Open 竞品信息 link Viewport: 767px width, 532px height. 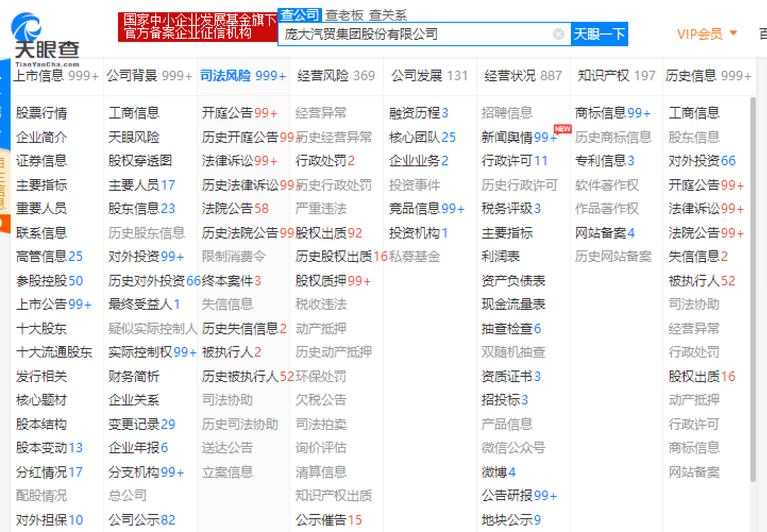(x=427, y=209)
